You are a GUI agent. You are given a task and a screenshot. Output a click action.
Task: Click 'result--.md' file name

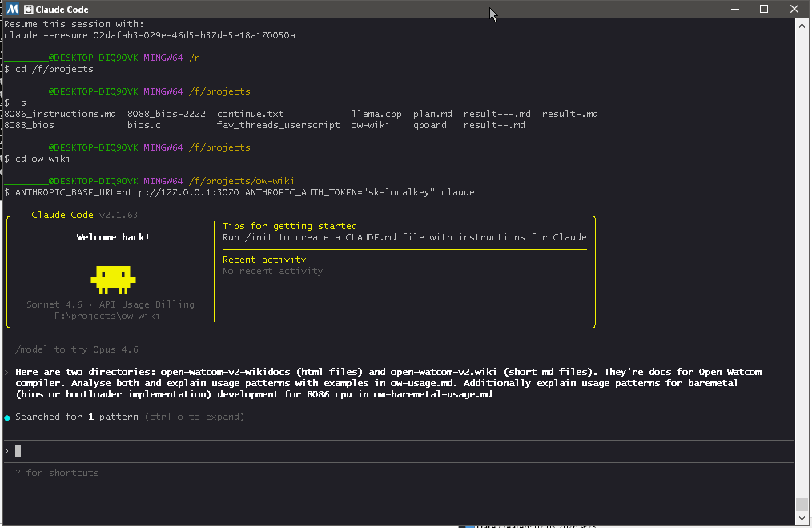pos(494,126)
